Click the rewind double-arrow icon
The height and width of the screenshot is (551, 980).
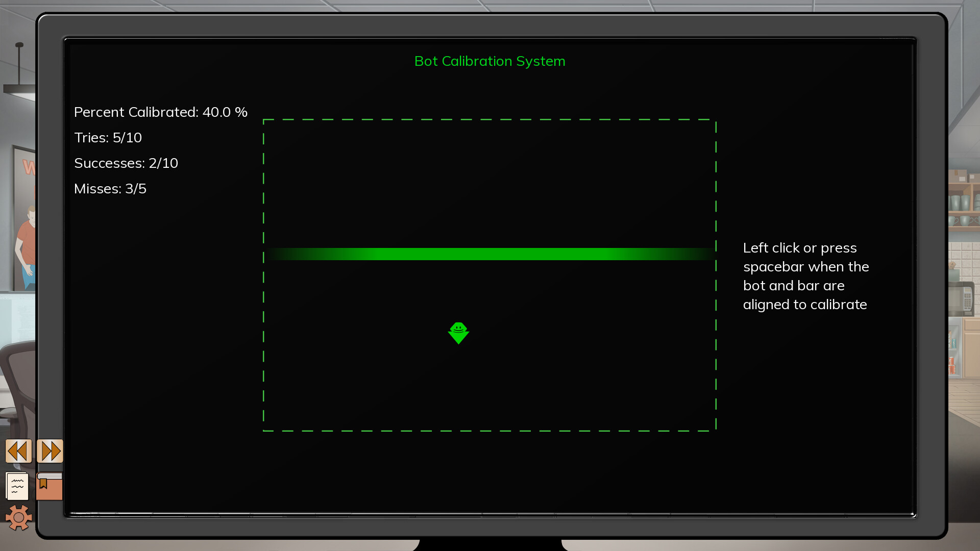pyautogui.click(x=18, y=451)
